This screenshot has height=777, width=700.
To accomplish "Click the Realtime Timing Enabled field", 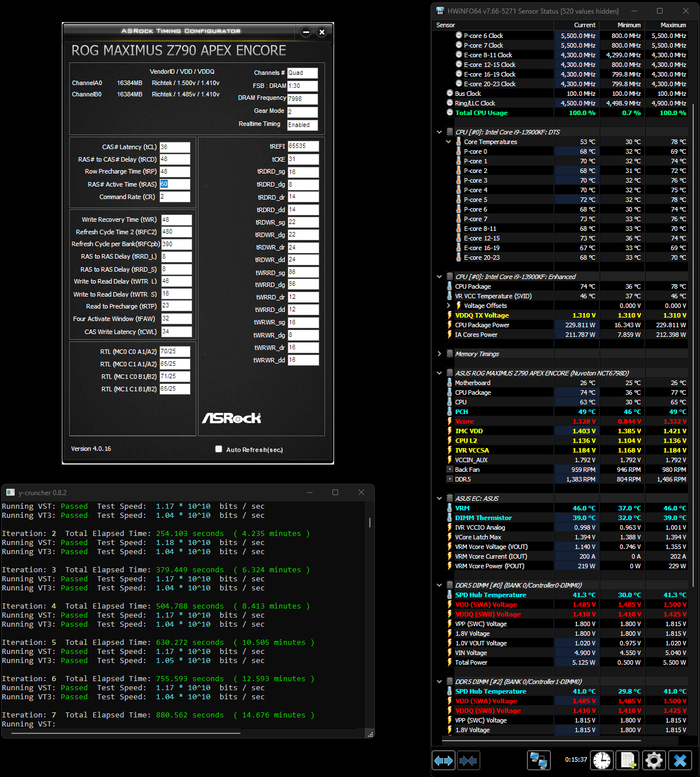I will (302, 125).
